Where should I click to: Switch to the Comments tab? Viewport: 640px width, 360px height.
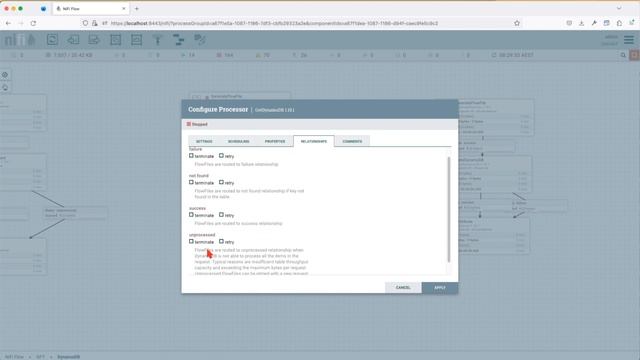(x=352, y=141)
